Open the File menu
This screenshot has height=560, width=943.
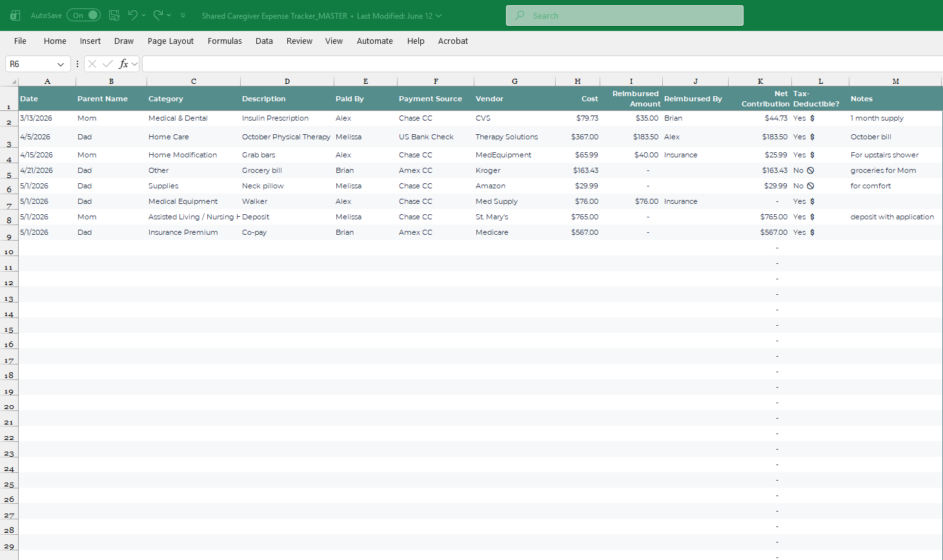pos(20,41)
